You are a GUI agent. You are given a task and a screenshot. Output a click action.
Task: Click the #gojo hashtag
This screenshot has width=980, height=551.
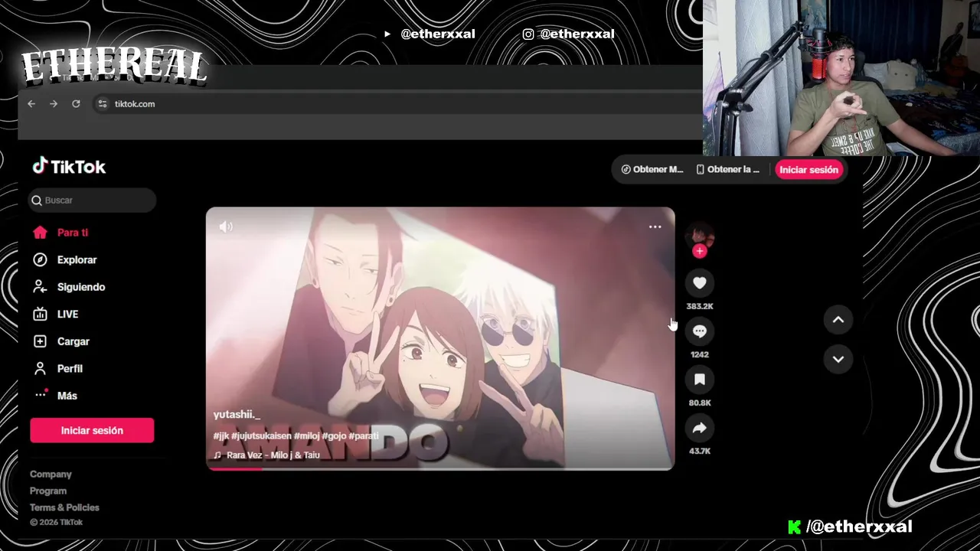click(334, 436)
